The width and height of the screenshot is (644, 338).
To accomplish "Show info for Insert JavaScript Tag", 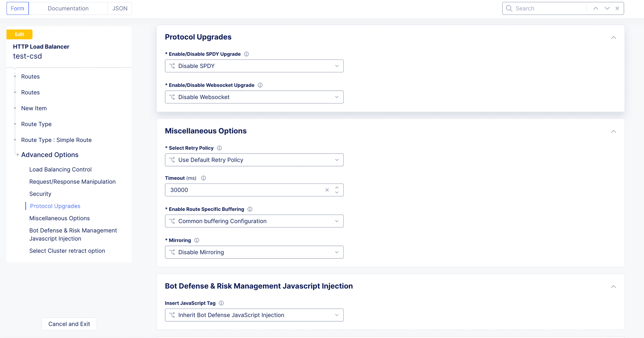I will click(x=221, y=303).
